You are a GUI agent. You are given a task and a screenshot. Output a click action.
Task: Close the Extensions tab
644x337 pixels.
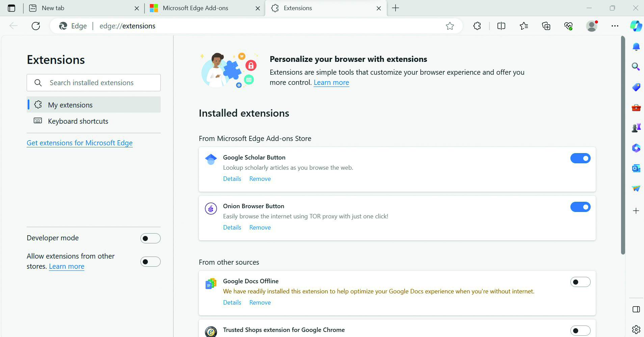(379, 8)
